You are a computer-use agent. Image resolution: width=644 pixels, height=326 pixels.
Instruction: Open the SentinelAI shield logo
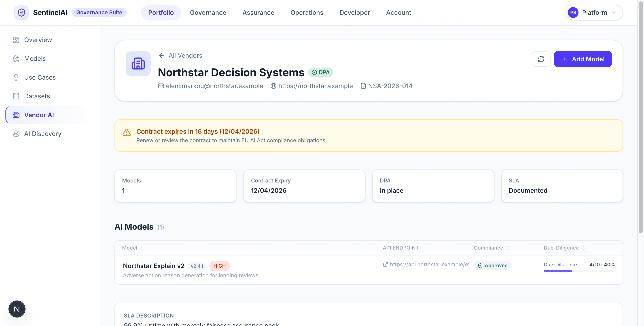(21, 12)
